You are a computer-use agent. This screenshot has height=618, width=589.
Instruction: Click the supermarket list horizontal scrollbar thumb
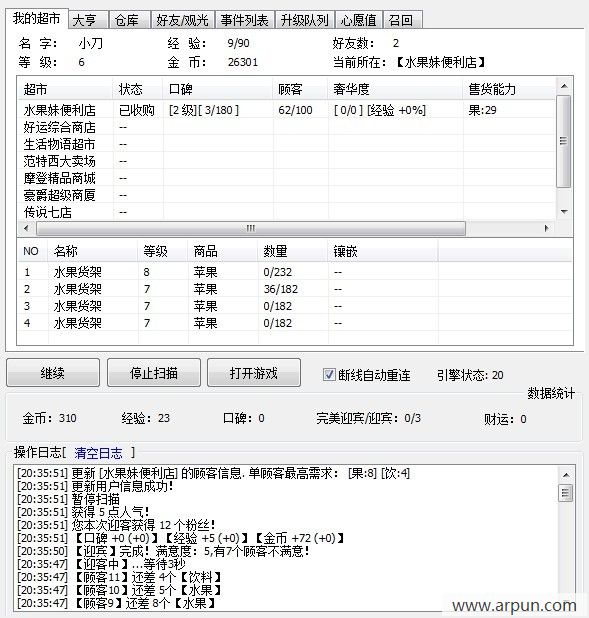(x=251, y=228)
